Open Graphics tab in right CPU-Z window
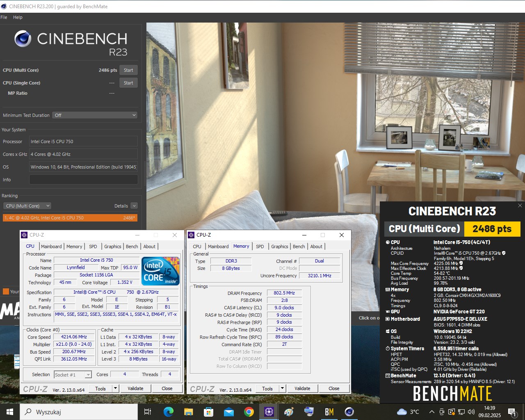 tap(279, 247)
